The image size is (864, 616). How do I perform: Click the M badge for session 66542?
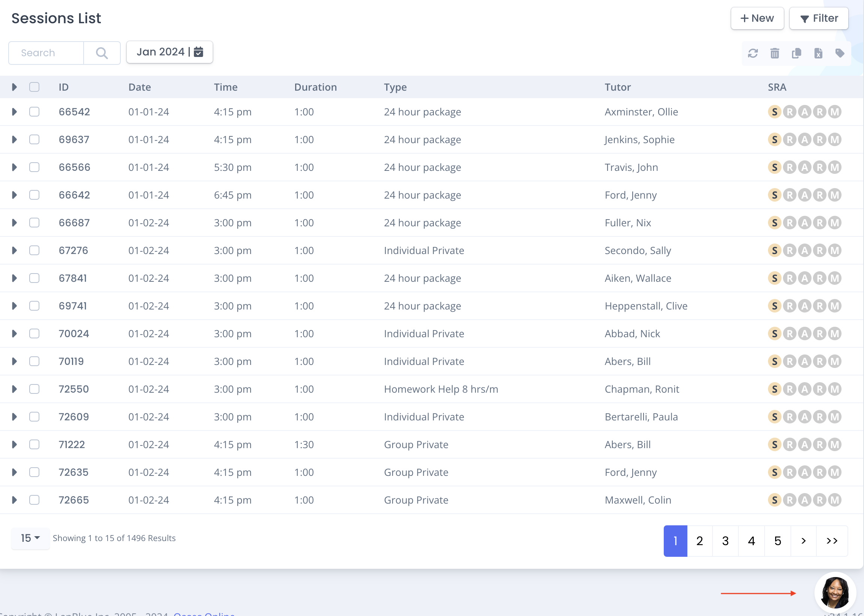click(x=834, y=112)
